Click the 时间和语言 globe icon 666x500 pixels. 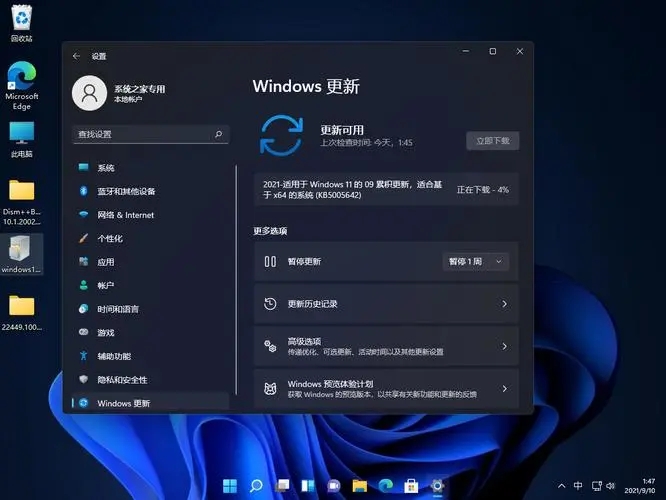click(84, 309)
